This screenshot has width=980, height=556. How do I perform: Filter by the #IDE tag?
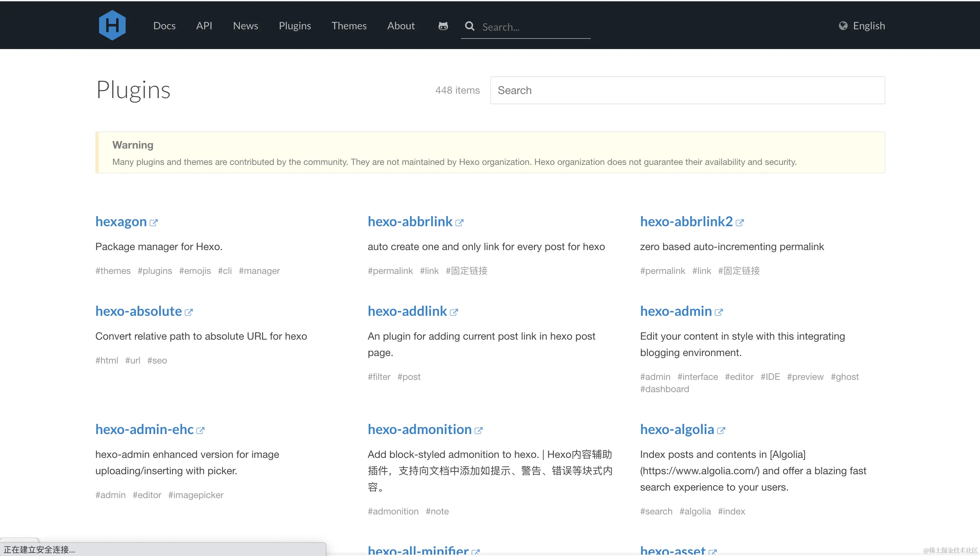tap(770, 377)
